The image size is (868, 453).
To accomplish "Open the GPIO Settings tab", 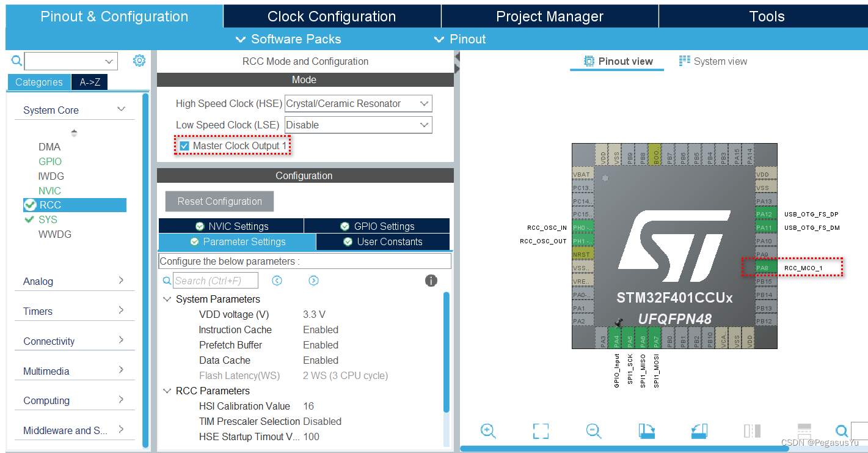I will click(x=377, y=226).
